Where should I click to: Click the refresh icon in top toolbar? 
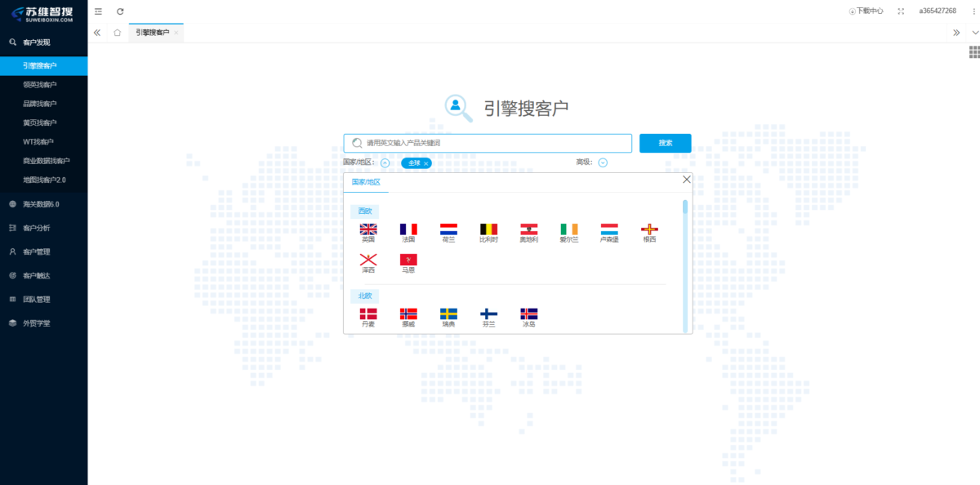click(x=120, y=11)
